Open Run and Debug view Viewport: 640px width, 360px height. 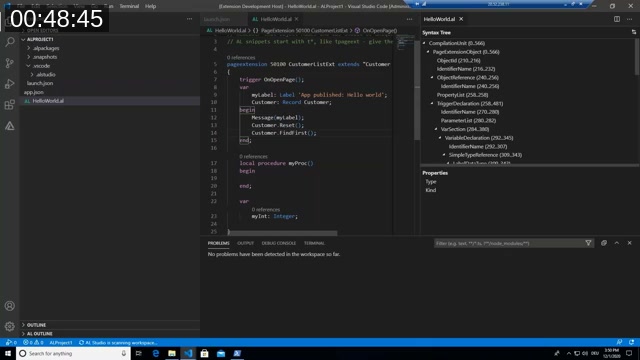pos(10,84)
